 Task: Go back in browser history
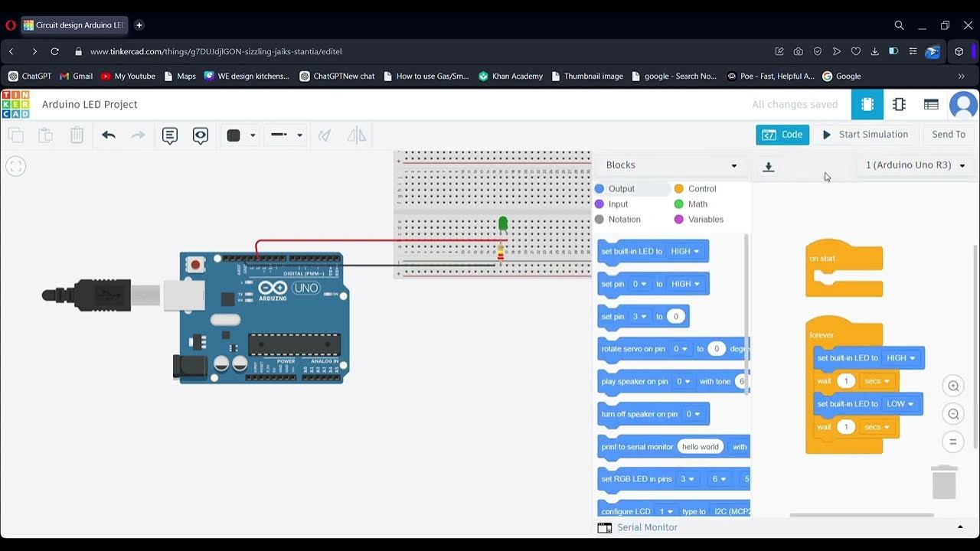[11, 51]
